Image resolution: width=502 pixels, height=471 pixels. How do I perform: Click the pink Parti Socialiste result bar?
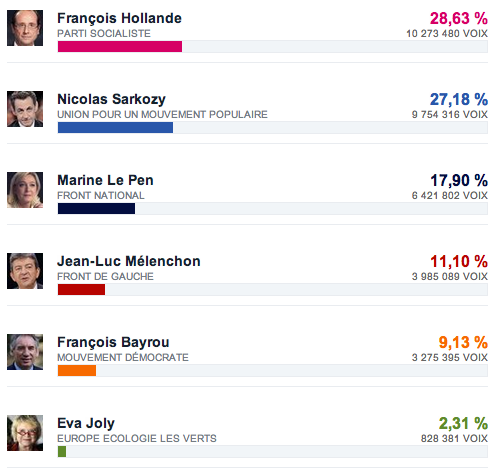[x=120, y=47]
